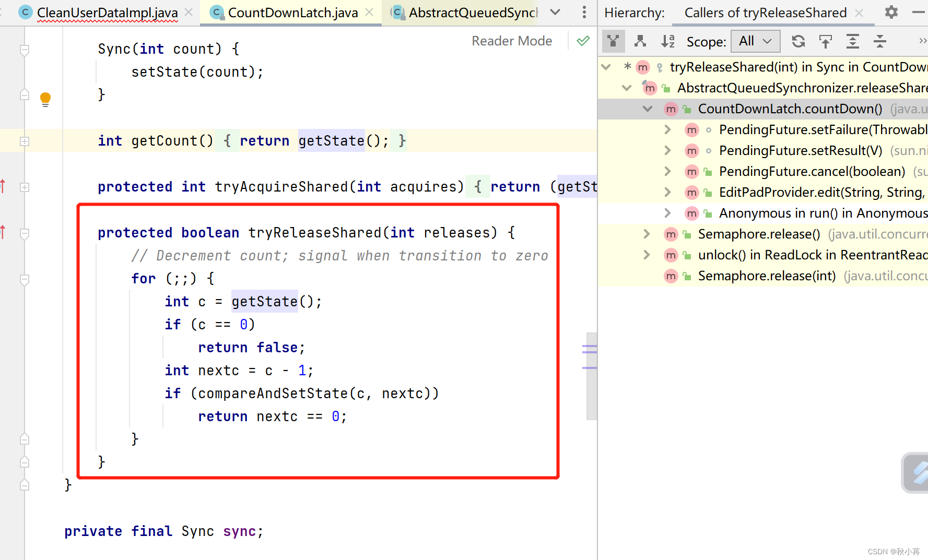Switch to CountDownLatch.java tab
The height and width of the screenshot is (560, 928).
click(292, 13)
